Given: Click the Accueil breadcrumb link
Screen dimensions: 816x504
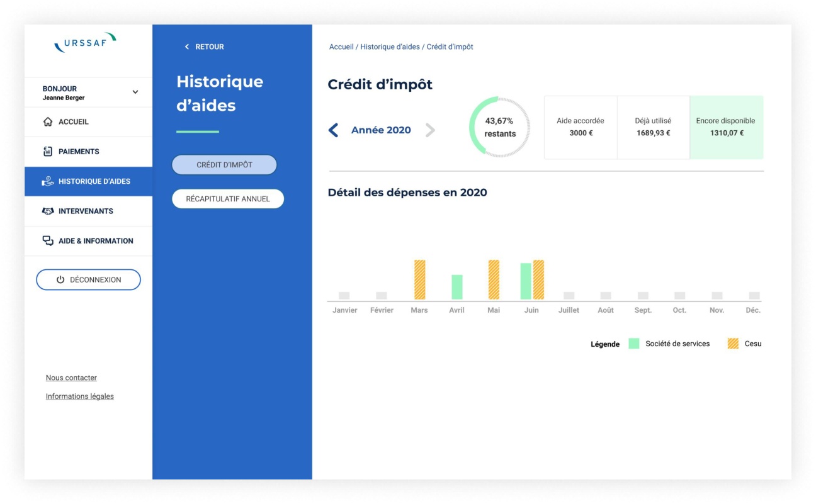Looking at the screenshot, I should coord(341,47).
